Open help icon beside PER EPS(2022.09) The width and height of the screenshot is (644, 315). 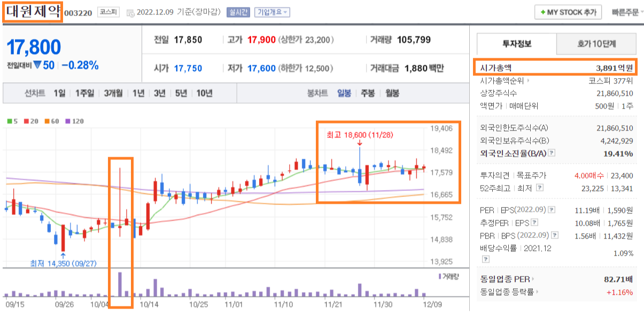coord(552,210)
